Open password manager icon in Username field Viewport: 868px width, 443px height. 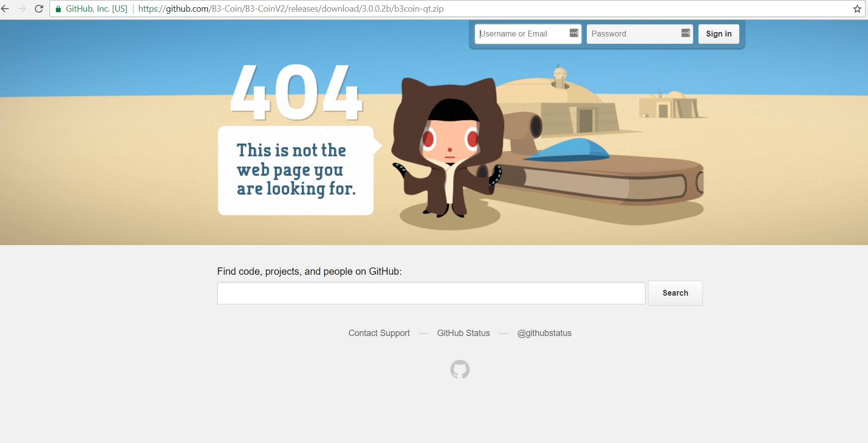pyautogui.click(x=574, y=33)
